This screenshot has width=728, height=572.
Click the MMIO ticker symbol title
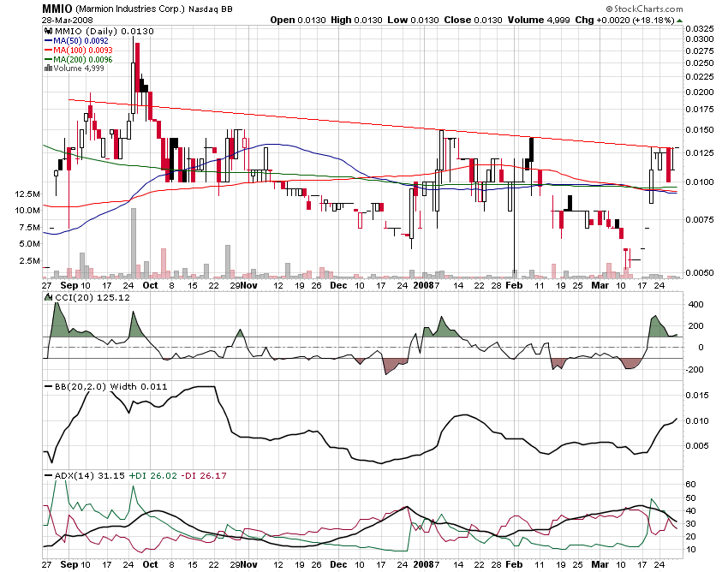[x=57, y=9]
